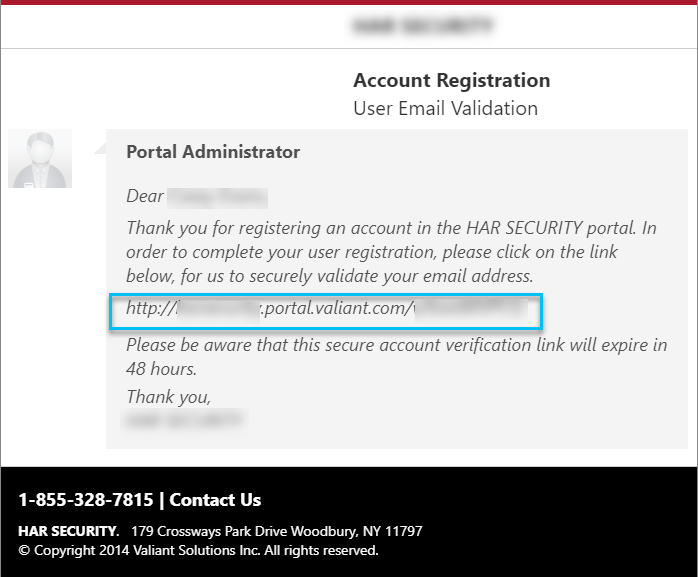Click the 179 Crossways Park Drive address
This screenshot has width=698, height=577.
[x=276, y=531]
